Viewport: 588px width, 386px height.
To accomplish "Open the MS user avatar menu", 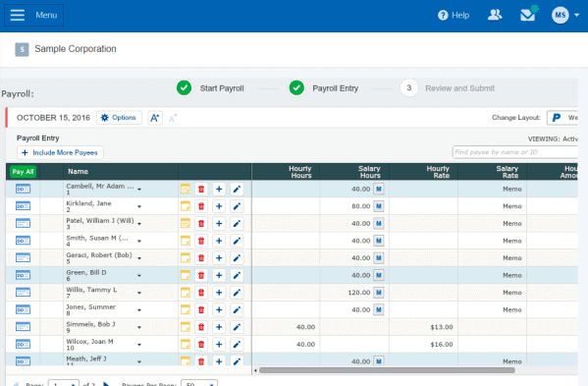I will point(565,15).
